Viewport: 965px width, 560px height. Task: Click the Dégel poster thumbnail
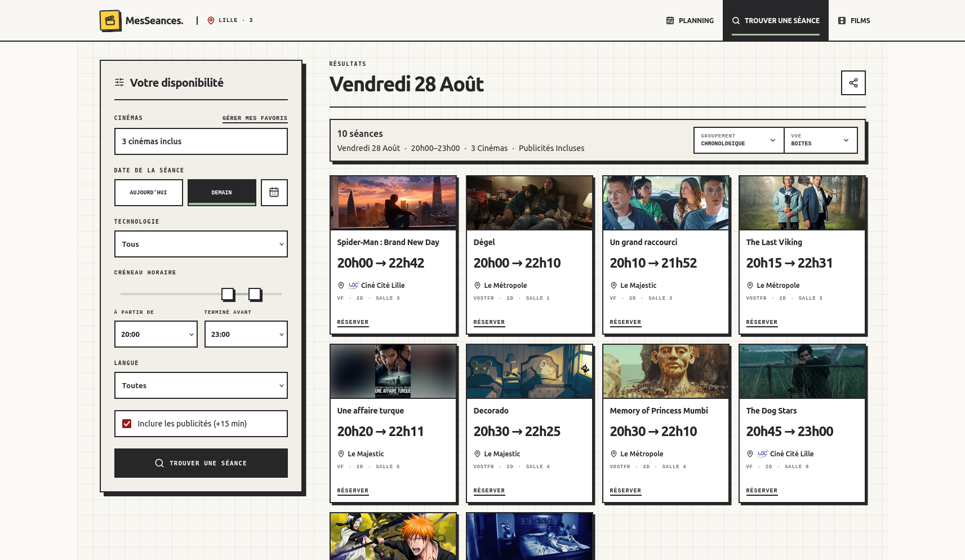(530, 203)
